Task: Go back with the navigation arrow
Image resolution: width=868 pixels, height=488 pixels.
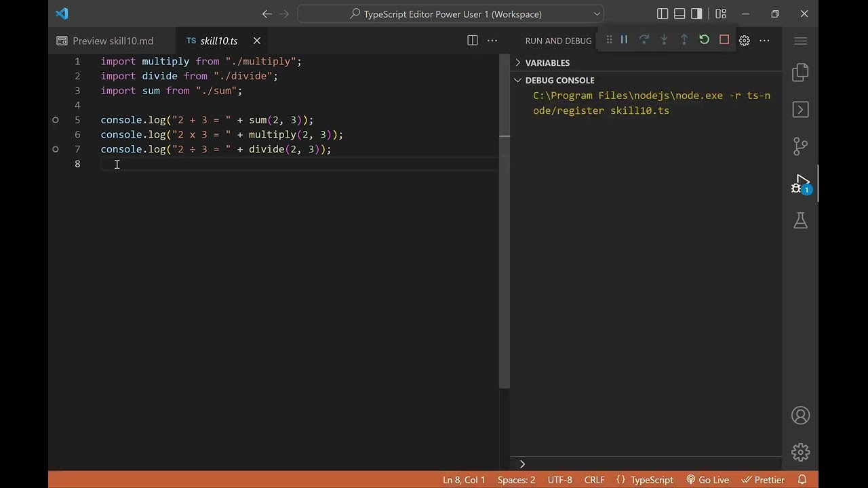Action: [267, 14]
